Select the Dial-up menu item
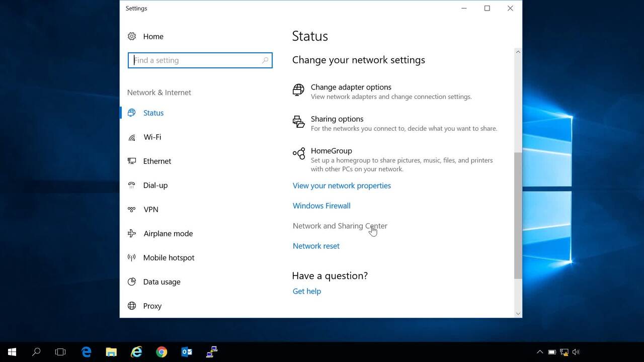Image resolution: width=644 pixels, height=362 pixels. pyautogui.click(x=155, y=186)
